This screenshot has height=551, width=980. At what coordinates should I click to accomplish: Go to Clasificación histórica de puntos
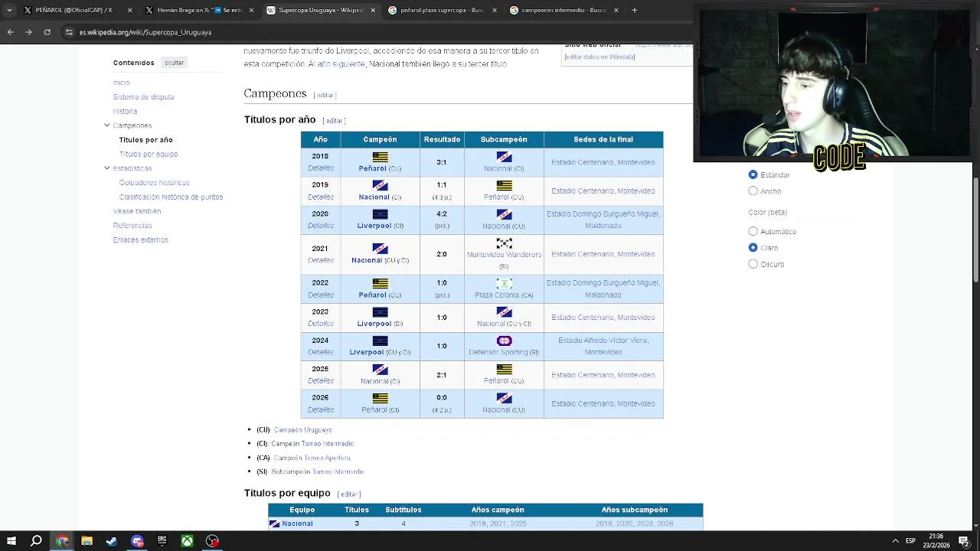coord(171,197)
